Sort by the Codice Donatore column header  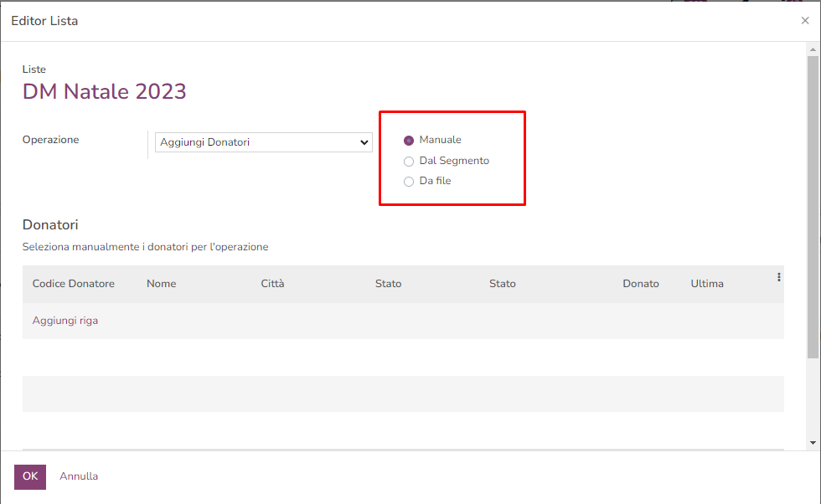coord(73,284)
